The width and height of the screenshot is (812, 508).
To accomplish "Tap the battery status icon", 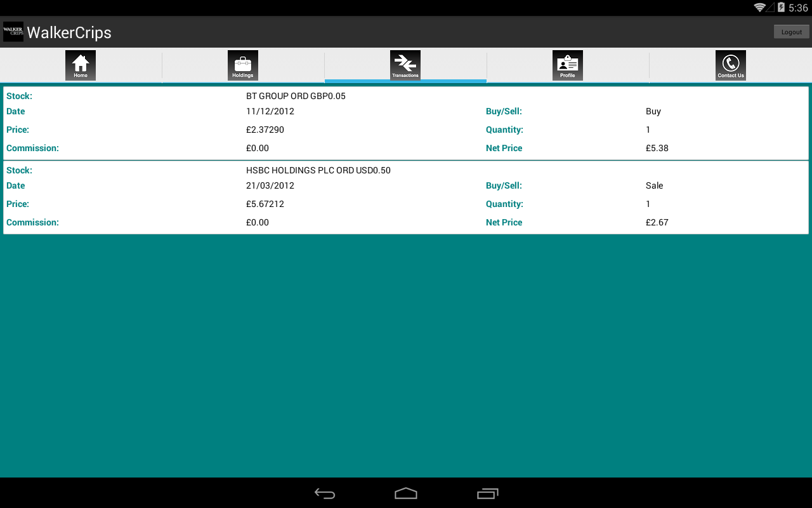I will click(x=781, y=8).
